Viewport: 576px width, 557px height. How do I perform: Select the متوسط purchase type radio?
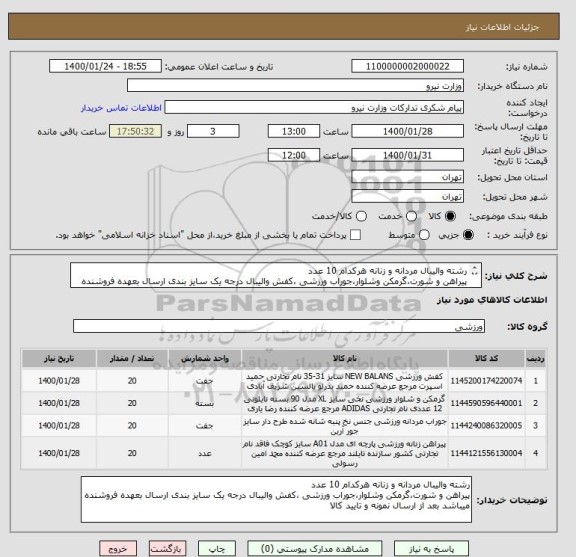(x=424, y=234)
